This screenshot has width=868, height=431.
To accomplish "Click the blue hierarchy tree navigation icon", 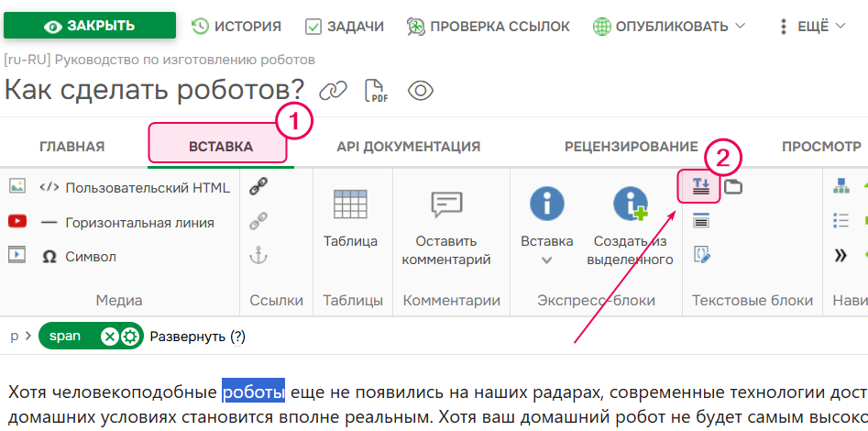I will pos(841,186).
